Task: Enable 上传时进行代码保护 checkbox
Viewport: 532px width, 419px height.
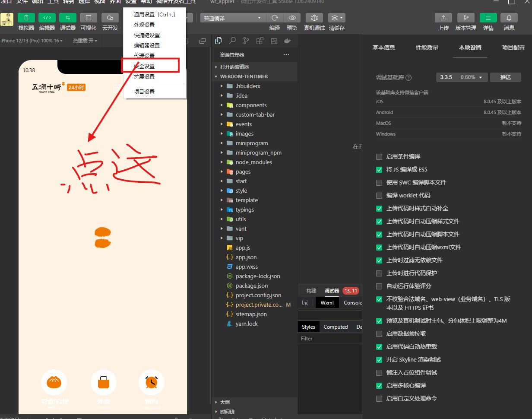Action: click(379, 273)
